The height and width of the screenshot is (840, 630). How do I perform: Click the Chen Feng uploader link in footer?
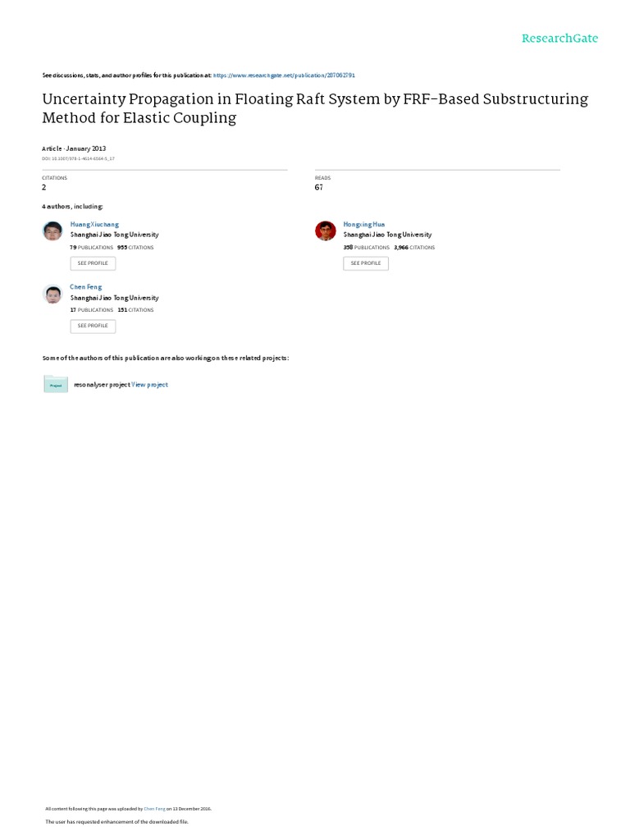point(154,809)
